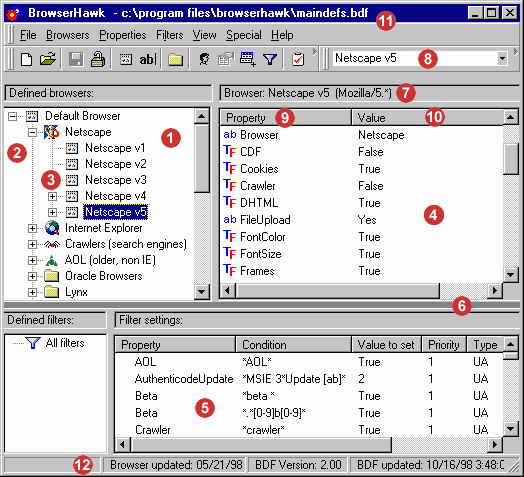Select the Crawler filter row
524x477 pixels.
[x=309, y=430]
